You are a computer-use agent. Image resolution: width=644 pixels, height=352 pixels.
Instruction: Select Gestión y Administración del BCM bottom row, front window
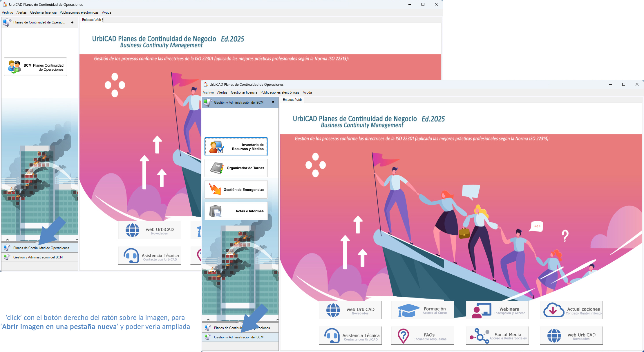click(x=240, y=337)
